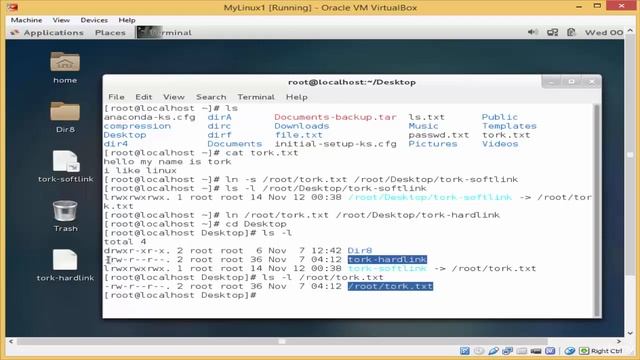Open the terminal File menu
The image size is (640, 360).
click(x=116, y=97)
